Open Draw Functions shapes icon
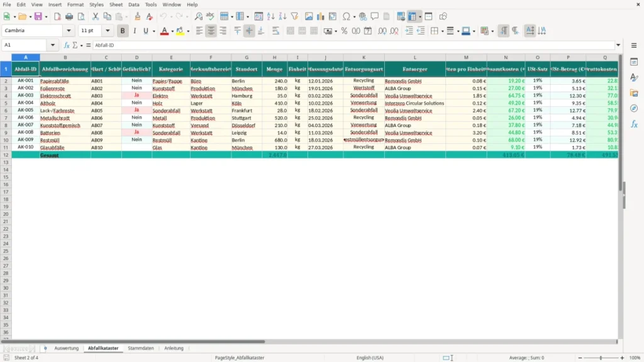 443,16
